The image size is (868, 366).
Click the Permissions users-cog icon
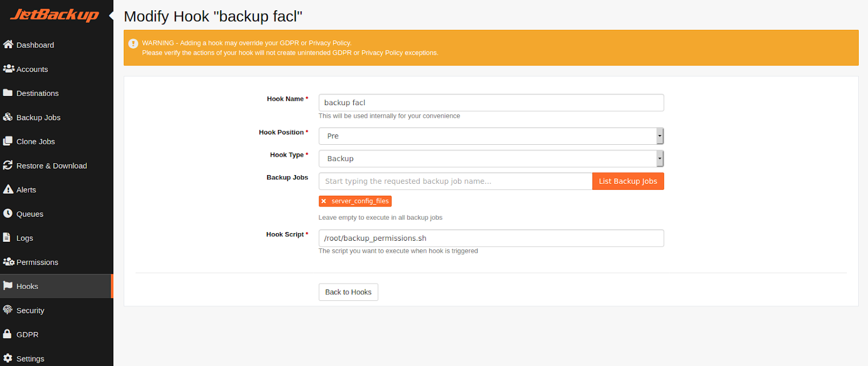(x=9, y=262)
